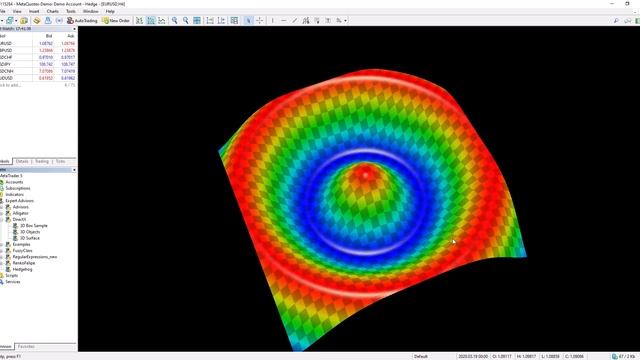
Task: Click the profiles folder icon
Action: tap(24, 20)
